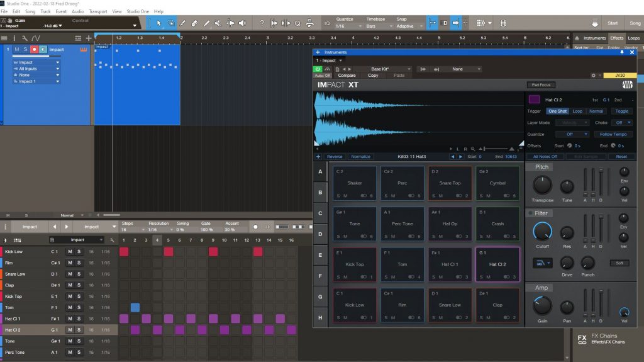Click the Normalize button

point(361,157)
